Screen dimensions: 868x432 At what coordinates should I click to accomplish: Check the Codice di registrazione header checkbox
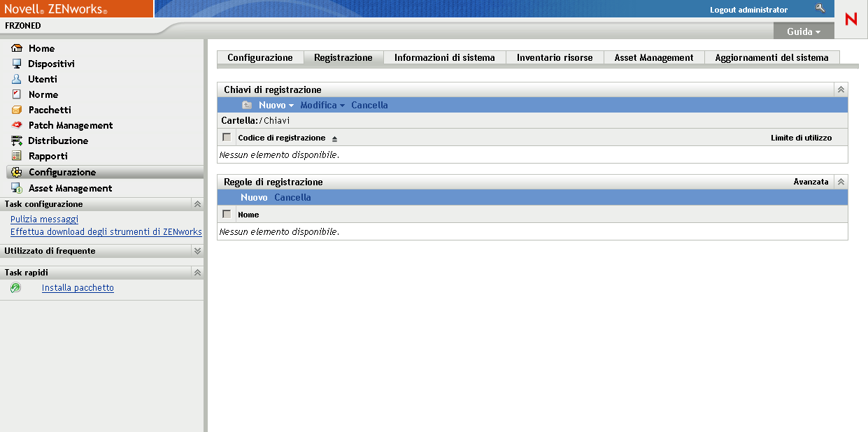(226, 137)
